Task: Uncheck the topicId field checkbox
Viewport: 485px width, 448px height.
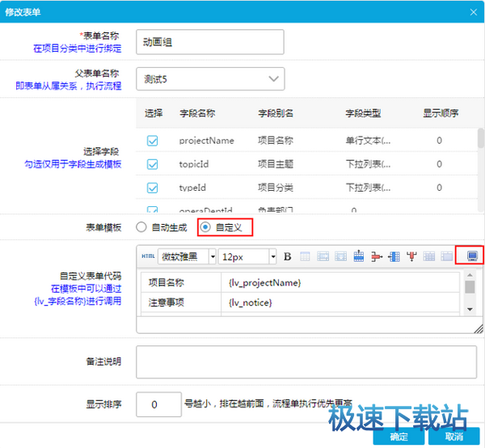Action: point(152,164)
